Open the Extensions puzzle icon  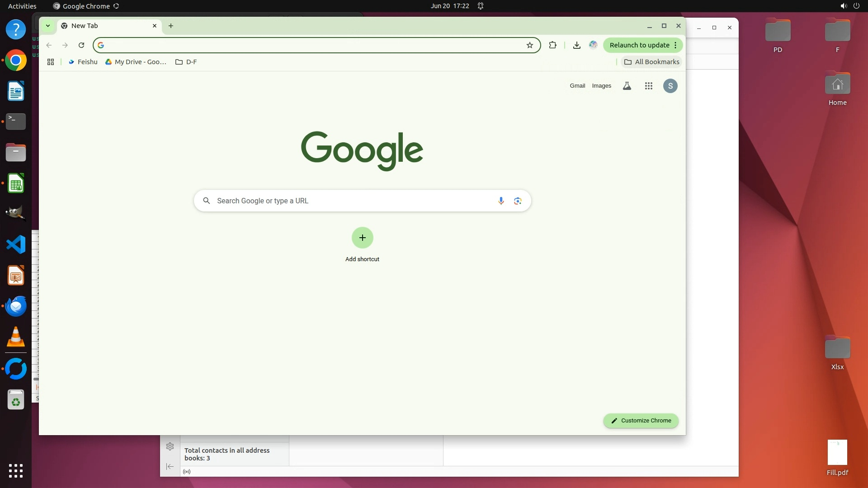[552, 45]
